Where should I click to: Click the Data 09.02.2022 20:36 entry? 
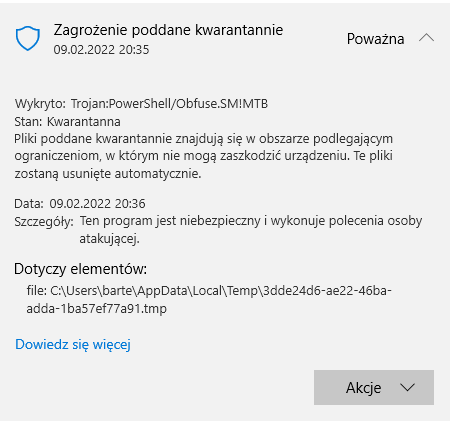[80, 203]
